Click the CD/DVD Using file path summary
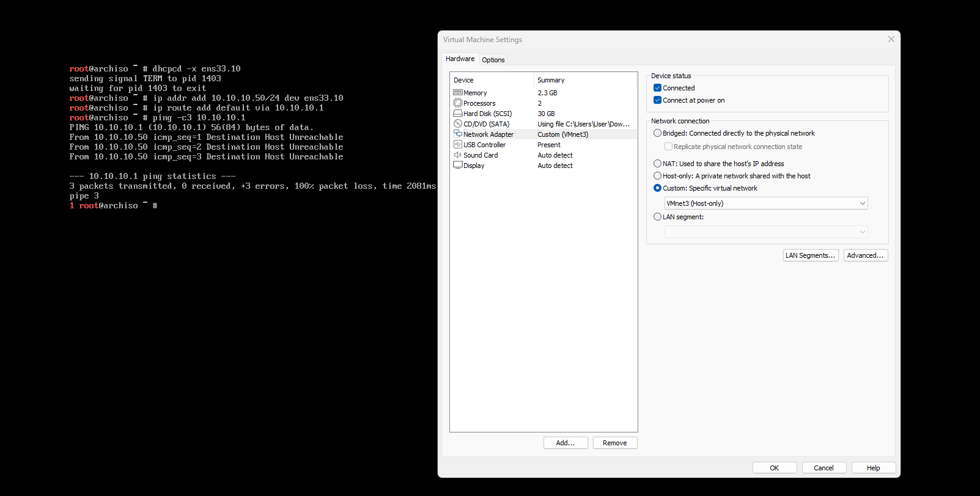 [x=583, y=124]
